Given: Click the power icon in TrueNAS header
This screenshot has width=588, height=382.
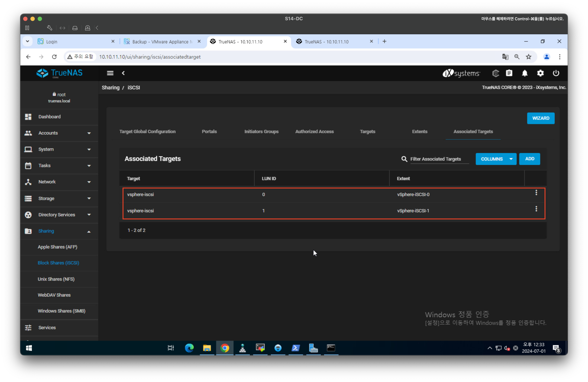Looking at the screenshot, I should (556, 73).
